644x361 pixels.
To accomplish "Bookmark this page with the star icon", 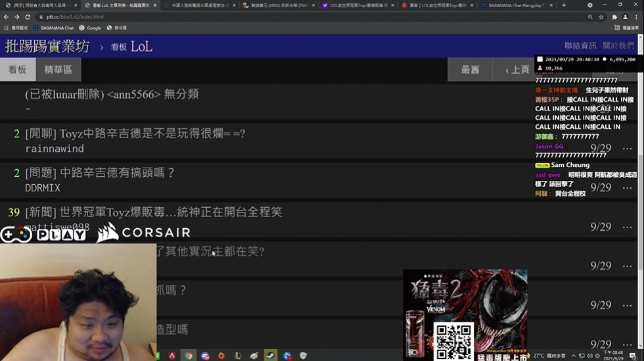I will coord(601,17).
